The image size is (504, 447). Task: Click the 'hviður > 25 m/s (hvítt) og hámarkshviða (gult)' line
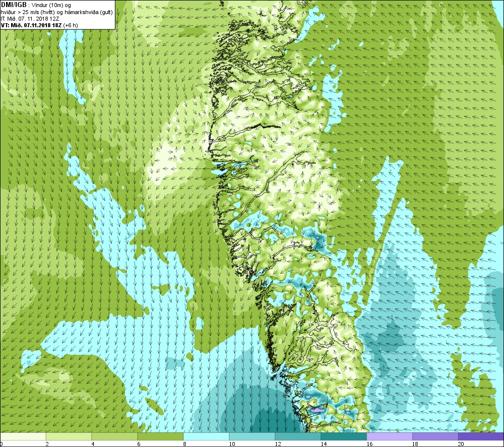point(57,12)
